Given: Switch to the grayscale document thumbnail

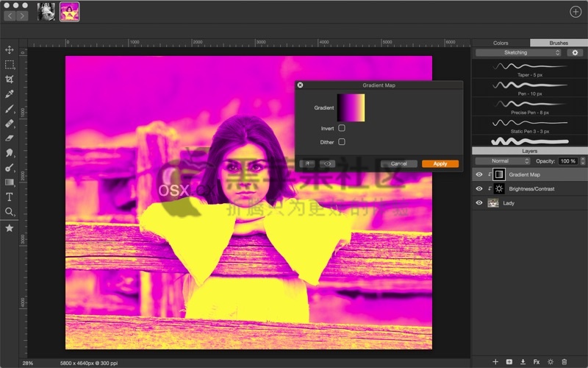Looking at the screenshot, I should pyautogui.click(x=46, y=12).
